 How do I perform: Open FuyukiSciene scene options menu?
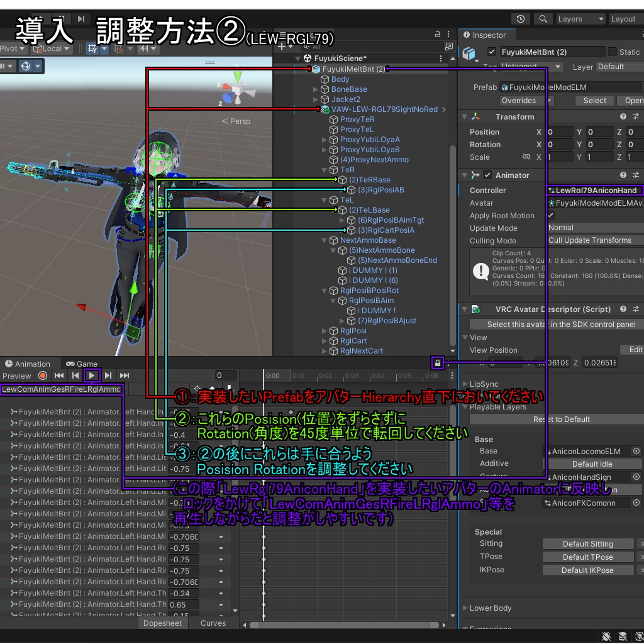coord(441,58)
